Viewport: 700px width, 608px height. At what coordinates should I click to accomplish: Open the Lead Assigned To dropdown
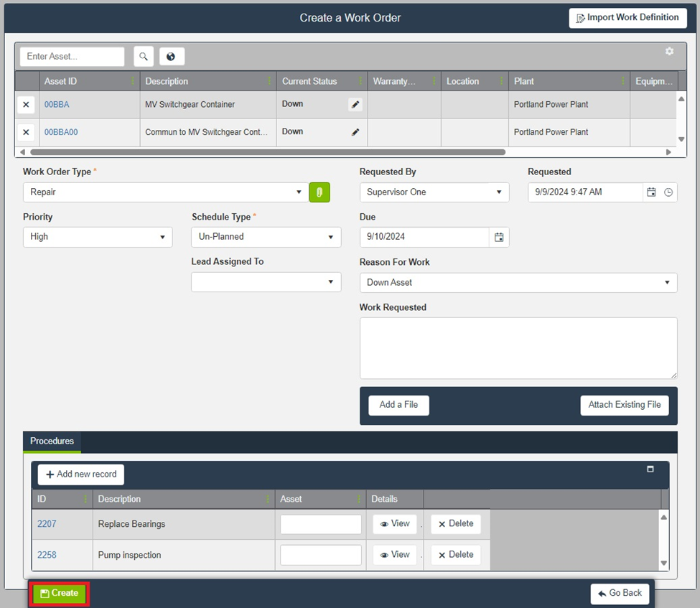click(x=266, y=282)
